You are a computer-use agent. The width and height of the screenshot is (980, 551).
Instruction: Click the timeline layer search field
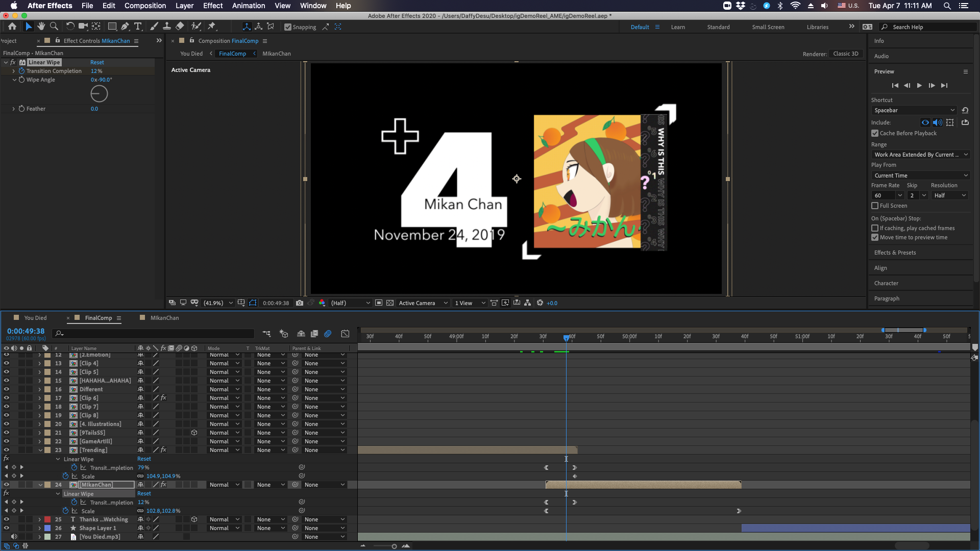(153, 334)
